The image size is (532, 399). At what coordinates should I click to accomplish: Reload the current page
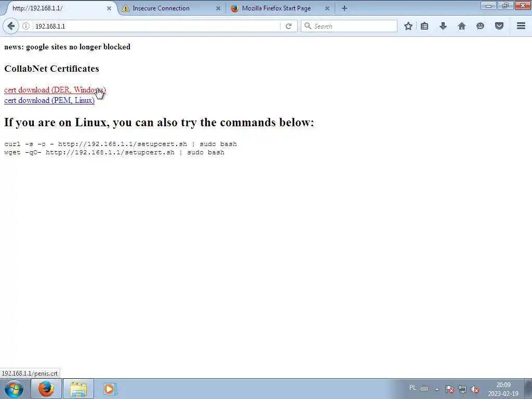(288, 26)
